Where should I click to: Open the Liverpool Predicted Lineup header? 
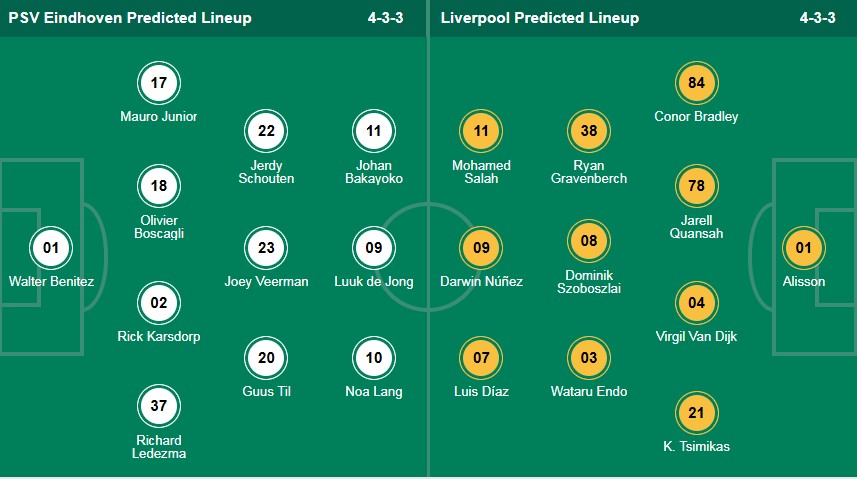coord(540,18)
